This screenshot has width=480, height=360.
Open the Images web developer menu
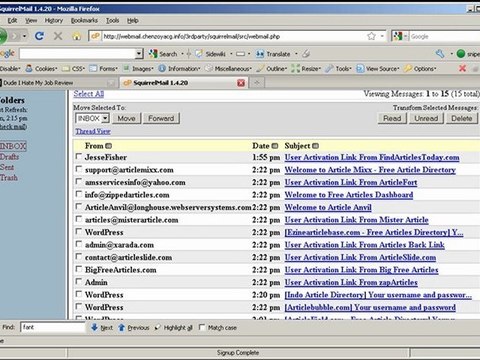pyautogui.click(x=138, y=69)
